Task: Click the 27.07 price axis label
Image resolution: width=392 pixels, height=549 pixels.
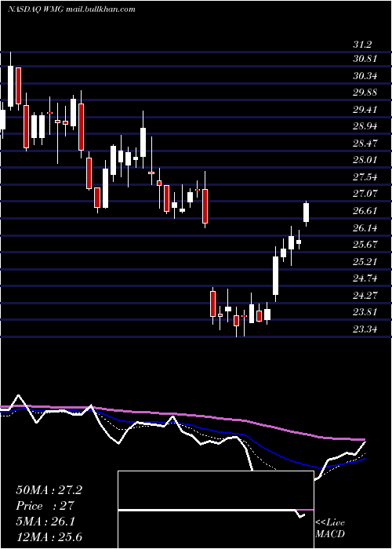Action: [x=365, y=194]
